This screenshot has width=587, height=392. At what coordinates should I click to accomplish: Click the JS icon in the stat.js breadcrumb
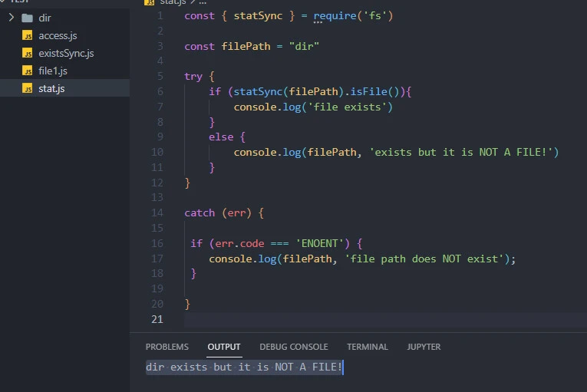click(x=150, y=2)
